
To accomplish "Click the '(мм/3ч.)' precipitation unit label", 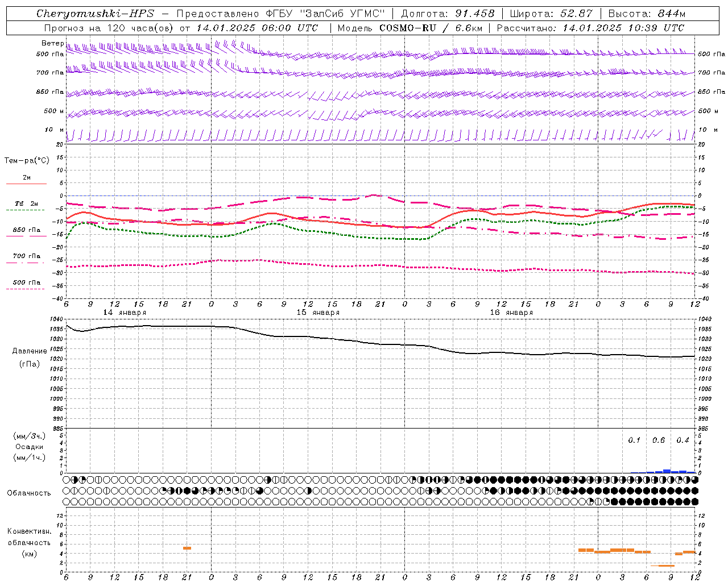I will pos(30,436).
